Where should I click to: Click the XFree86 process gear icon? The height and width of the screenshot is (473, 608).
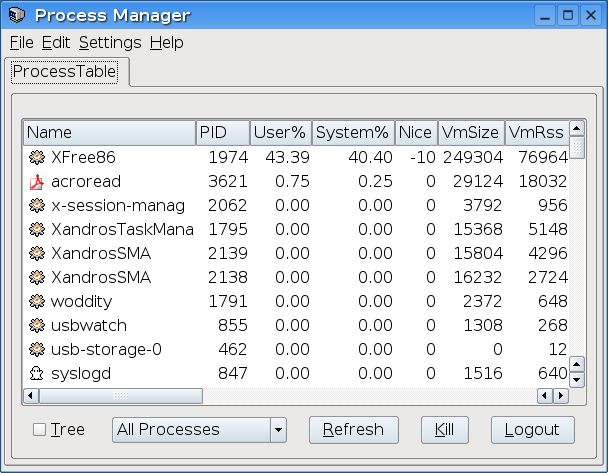click(x=37, y=157)
